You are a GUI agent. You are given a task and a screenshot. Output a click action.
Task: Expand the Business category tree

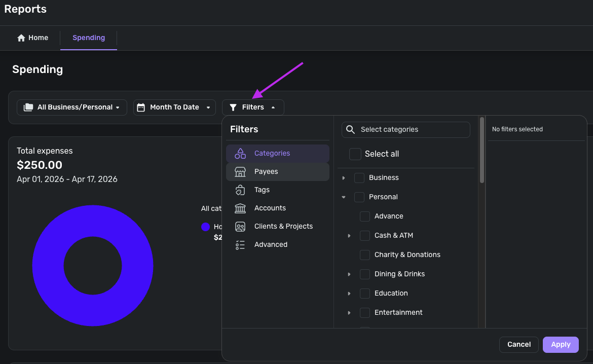tap(344, 178)
